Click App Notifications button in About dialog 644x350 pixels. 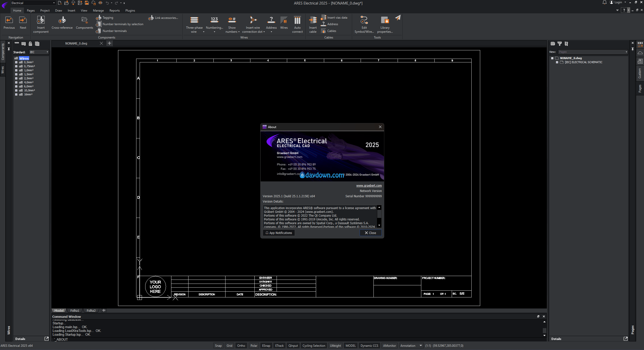279,233
